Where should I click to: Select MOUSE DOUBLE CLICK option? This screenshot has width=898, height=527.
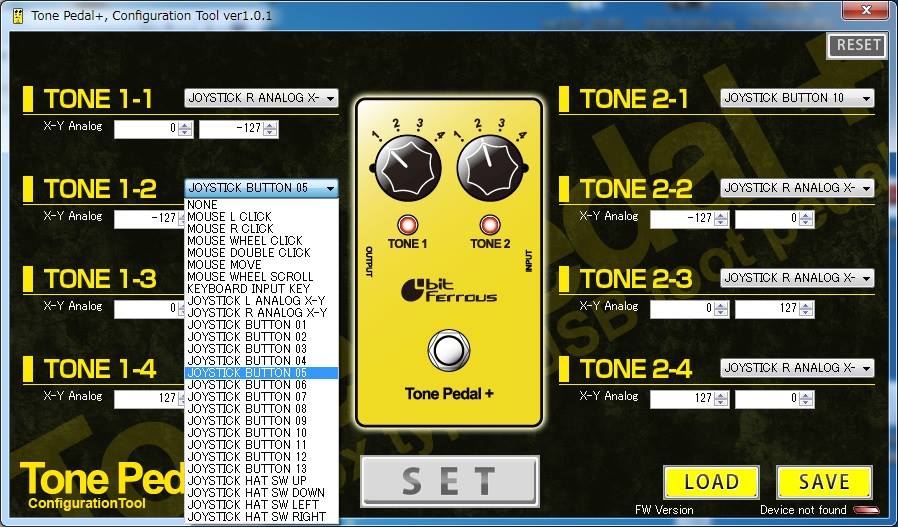[x=261, y=253]
